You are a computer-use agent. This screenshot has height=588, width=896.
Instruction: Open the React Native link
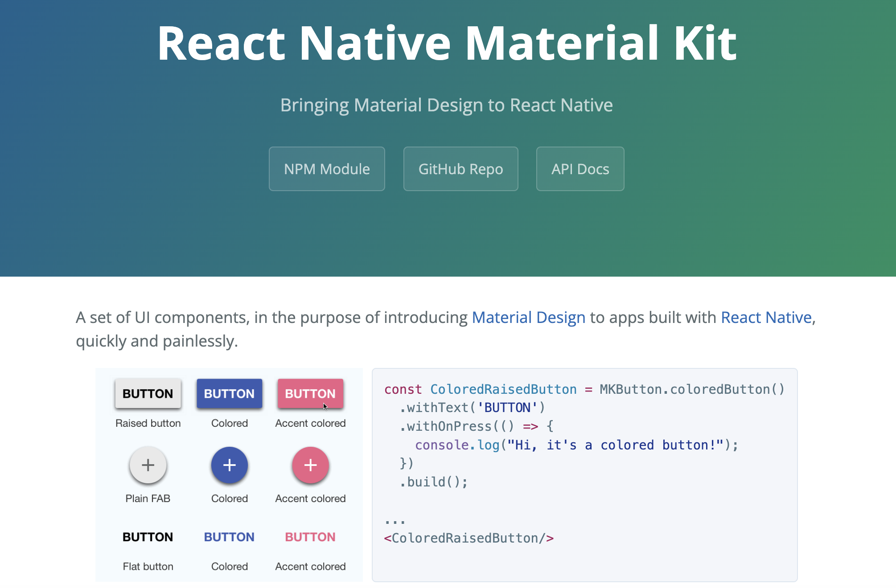[766, 317]
